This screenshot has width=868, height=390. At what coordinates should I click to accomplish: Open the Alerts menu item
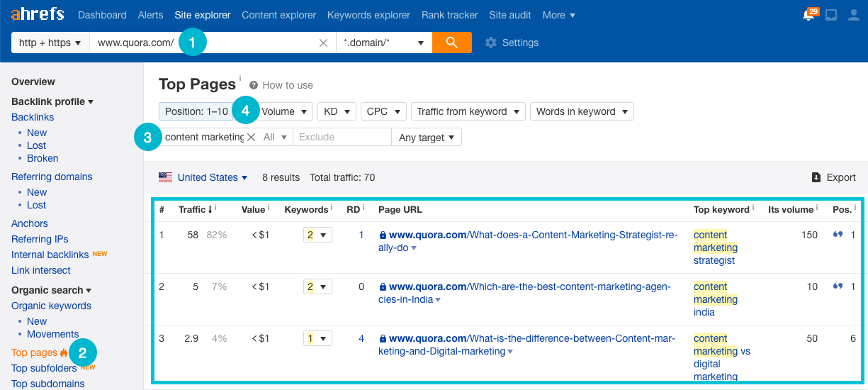(151, 15)
